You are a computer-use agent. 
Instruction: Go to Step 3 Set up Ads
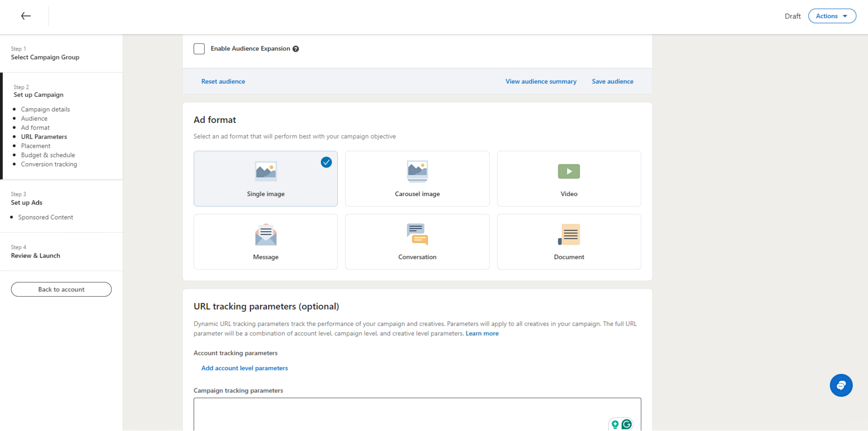pyautogui.click(x=27, y=199)
